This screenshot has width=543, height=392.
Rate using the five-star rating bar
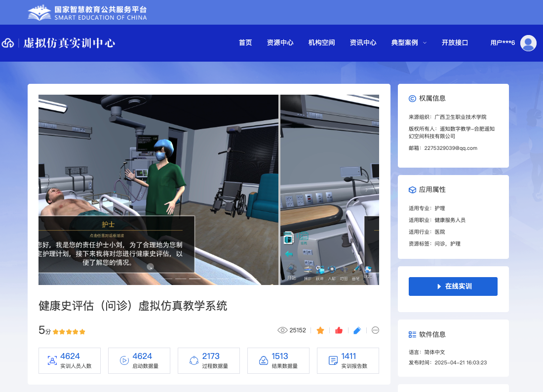pyautogui.click(x=69, y=332)
